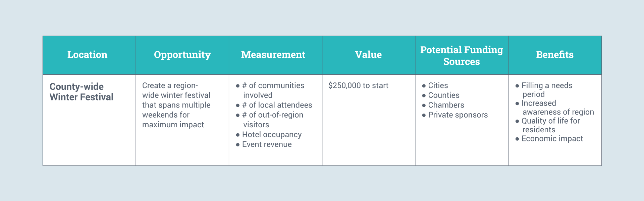This screenshot has width=644, height=201.
Task: Click the Cities funding source
Action: point(438,85)
